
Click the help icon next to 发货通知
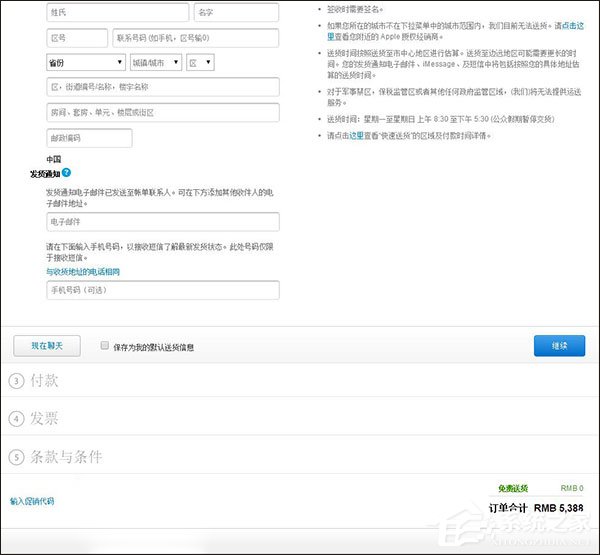66,173
